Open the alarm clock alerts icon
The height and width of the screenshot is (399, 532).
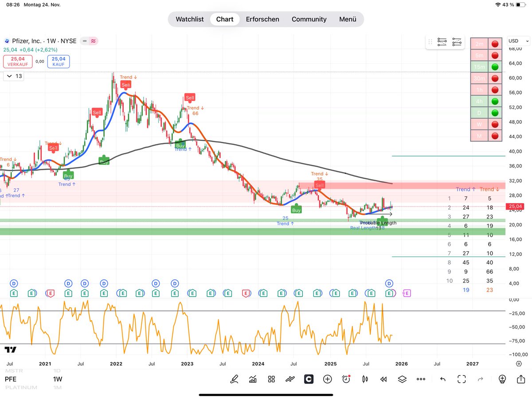point(346,379)
